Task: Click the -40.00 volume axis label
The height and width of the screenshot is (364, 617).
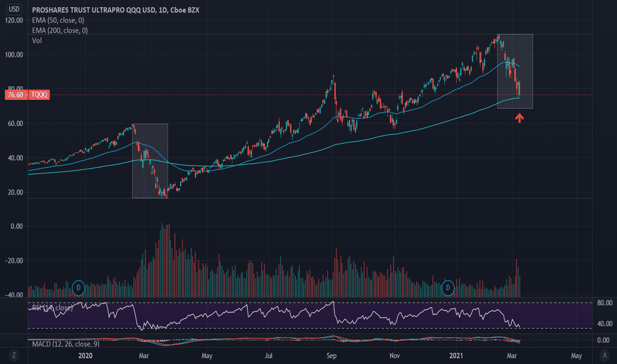Action: point(14,295)
